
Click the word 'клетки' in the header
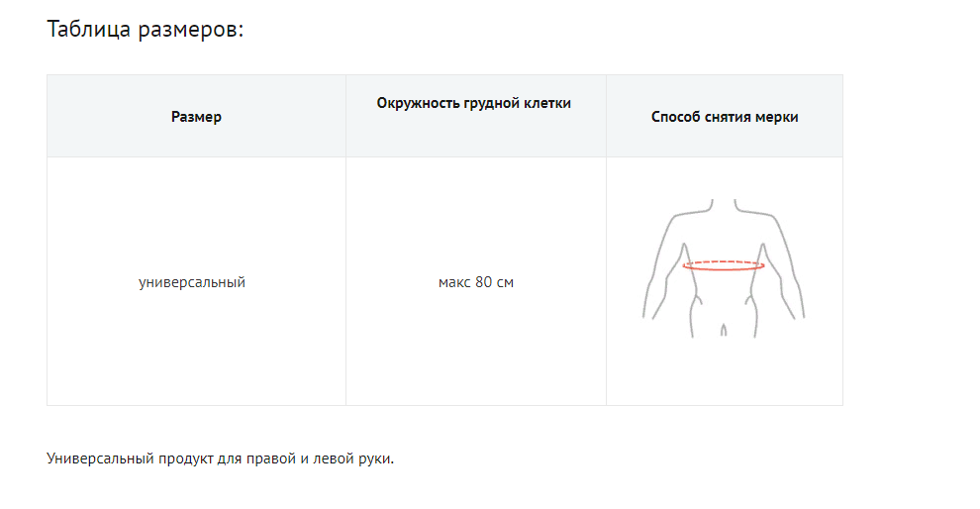(549, 103)
